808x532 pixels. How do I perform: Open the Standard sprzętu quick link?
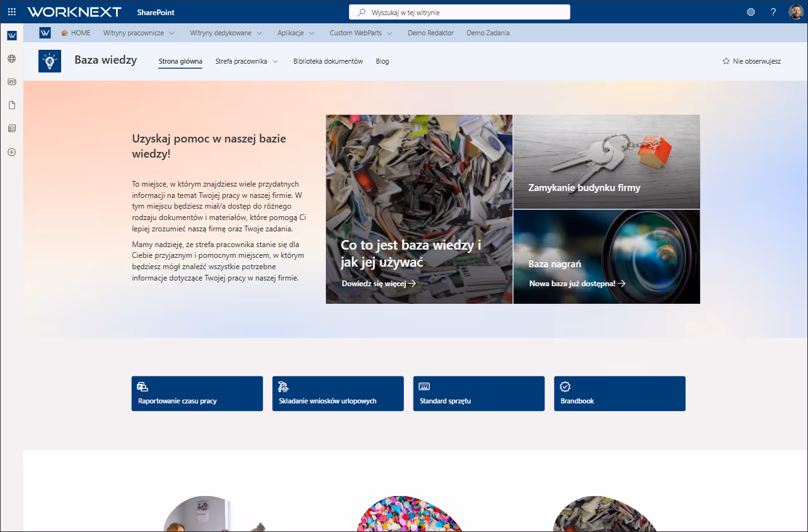tap(479, 394)
